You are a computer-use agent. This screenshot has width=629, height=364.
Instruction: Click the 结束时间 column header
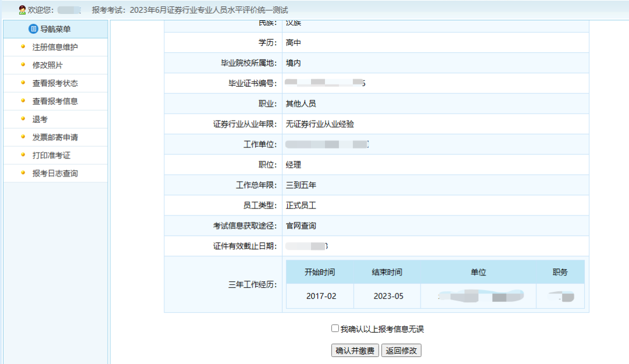[387, 272]
